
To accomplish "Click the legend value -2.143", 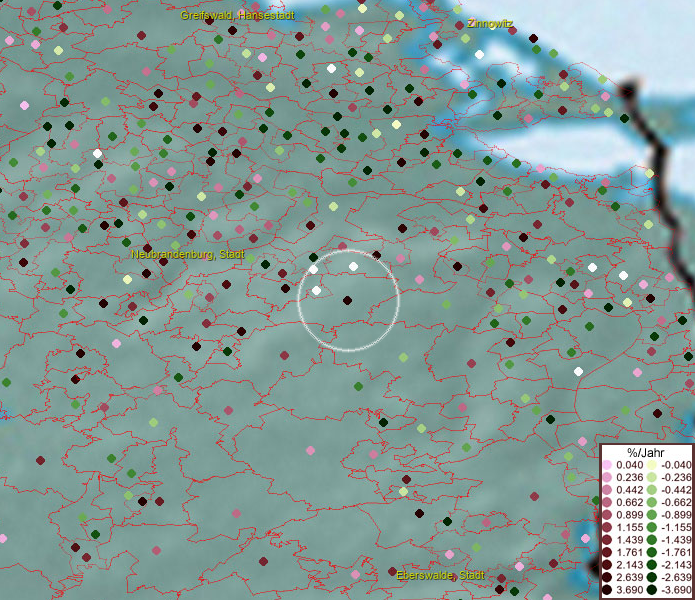I will 676,565.
